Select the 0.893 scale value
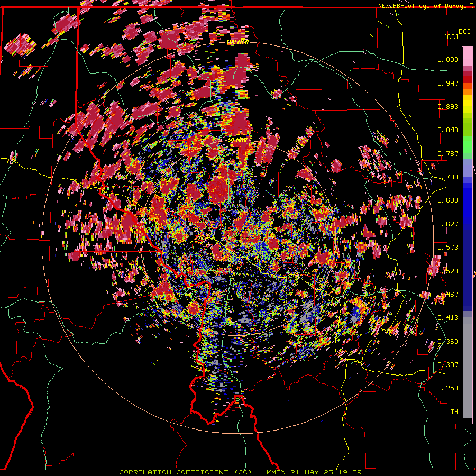The width and height of the screenshot is (476, 476). pos(448,106)
